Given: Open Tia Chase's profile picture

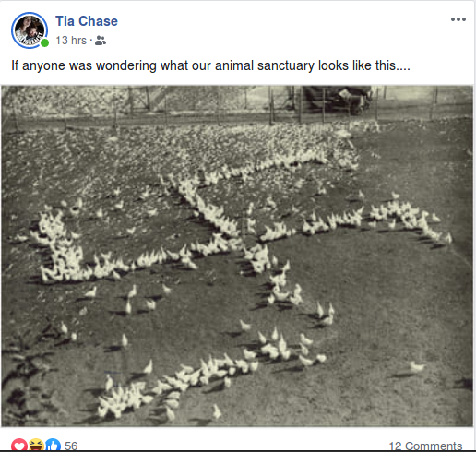Looking at the screenshot, I should 30,30.
